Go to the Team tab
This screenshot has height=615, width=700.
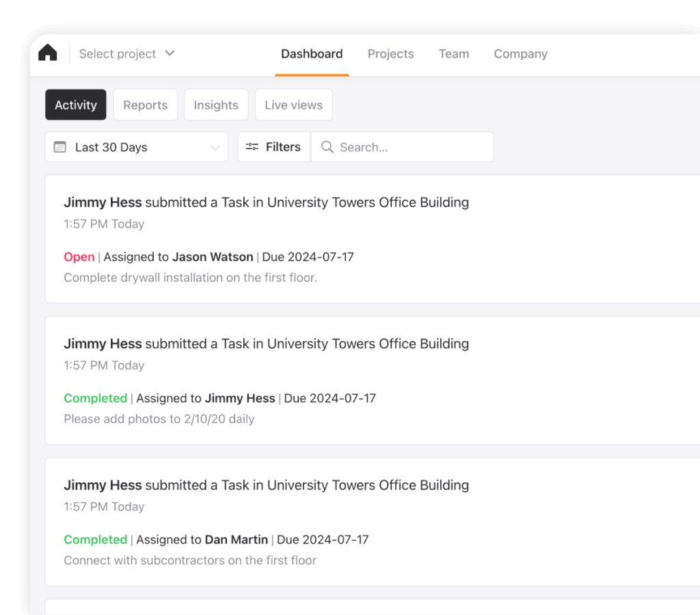pyautogui.click(x=454, y=54)
